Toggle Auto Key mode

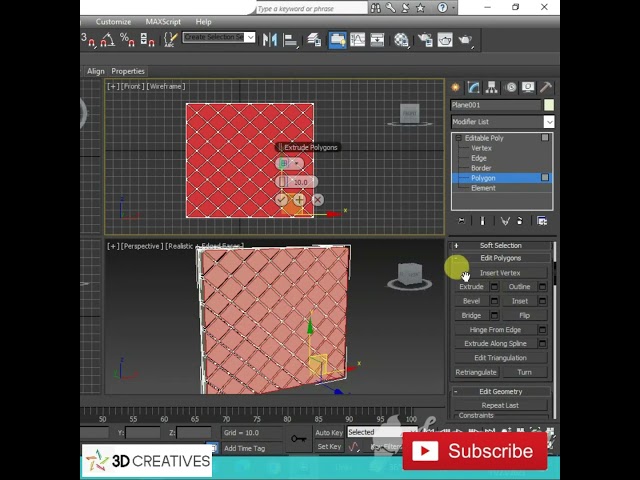[x=329, y=433]
